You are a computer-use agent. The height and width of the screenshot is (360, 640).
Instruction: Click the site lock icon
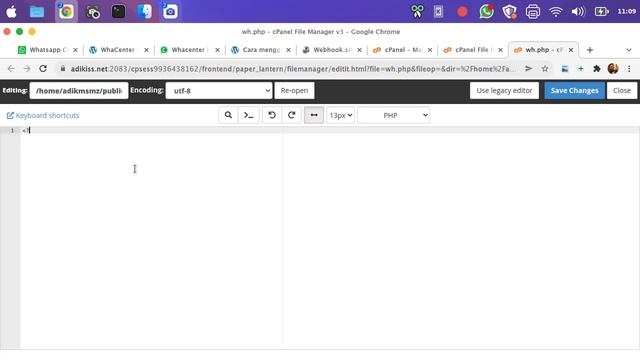tap(62, 69)
